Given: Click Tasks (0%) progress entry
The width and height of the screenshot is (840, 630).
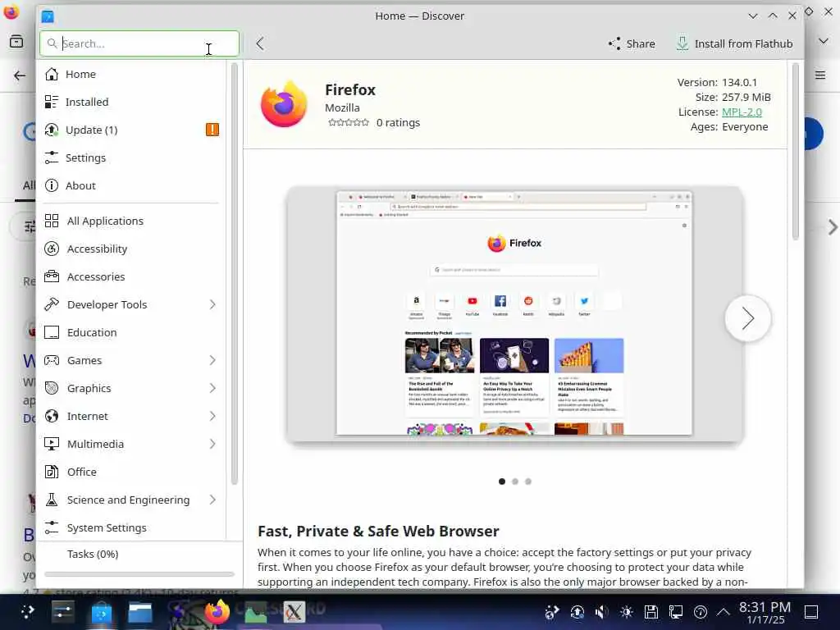Looking at the screenshot, I should [x=92, y=554].
